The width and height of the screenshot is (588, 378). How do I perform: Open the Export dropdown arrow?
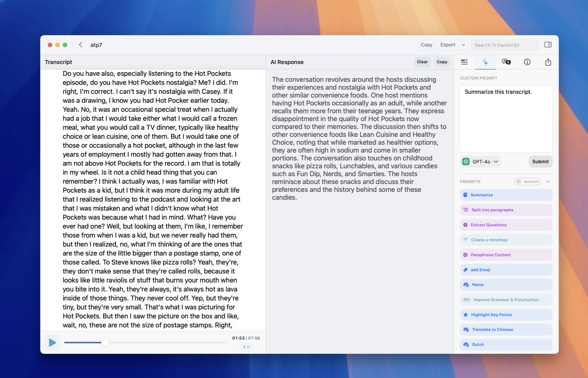click(463, 45)
